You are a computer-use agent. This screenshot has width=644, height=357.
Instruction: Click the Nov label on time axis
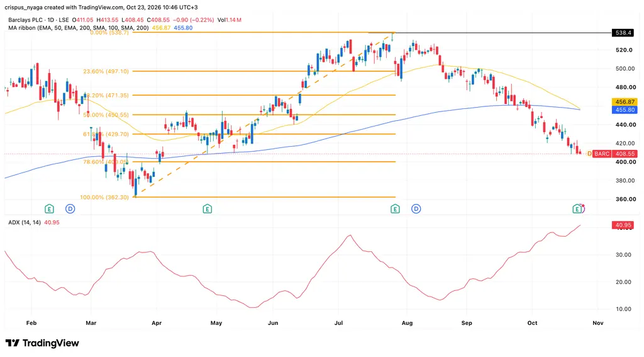(598, 323)
